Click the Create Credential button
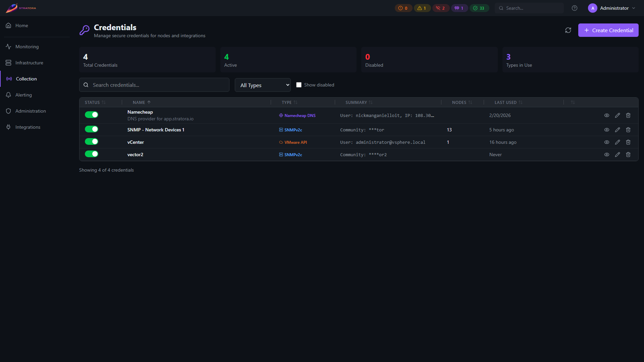 (x=608, y=30)
